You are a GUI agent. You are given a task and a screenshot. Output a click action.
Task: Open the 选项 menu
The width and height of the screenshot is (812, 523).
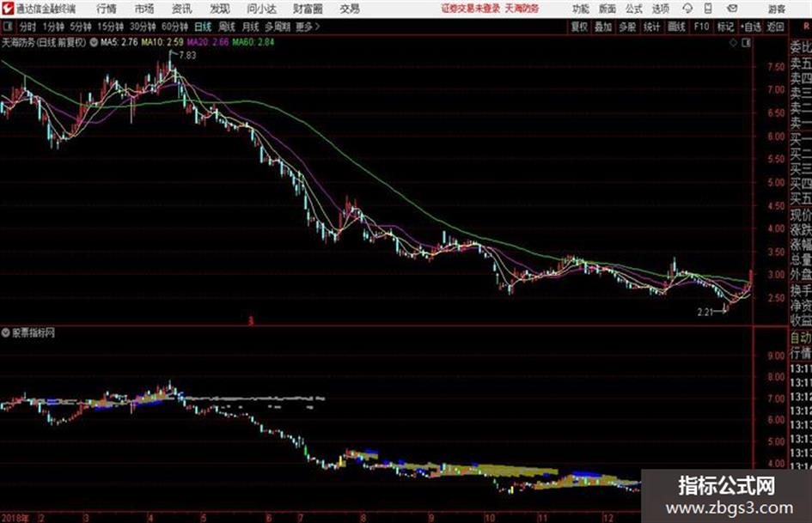pyautogui.click(x=661, y=9)
